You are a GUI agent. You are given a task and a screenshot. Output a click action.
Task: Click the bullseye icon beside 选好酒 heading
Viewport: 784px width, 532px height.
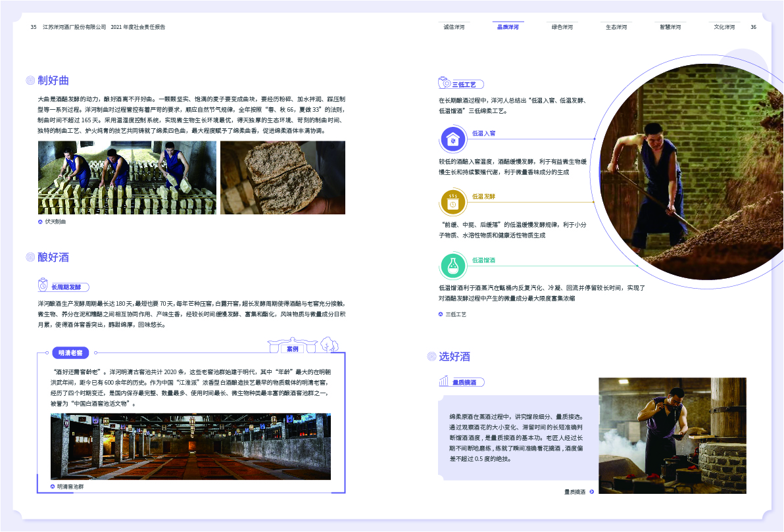point(431,356)
